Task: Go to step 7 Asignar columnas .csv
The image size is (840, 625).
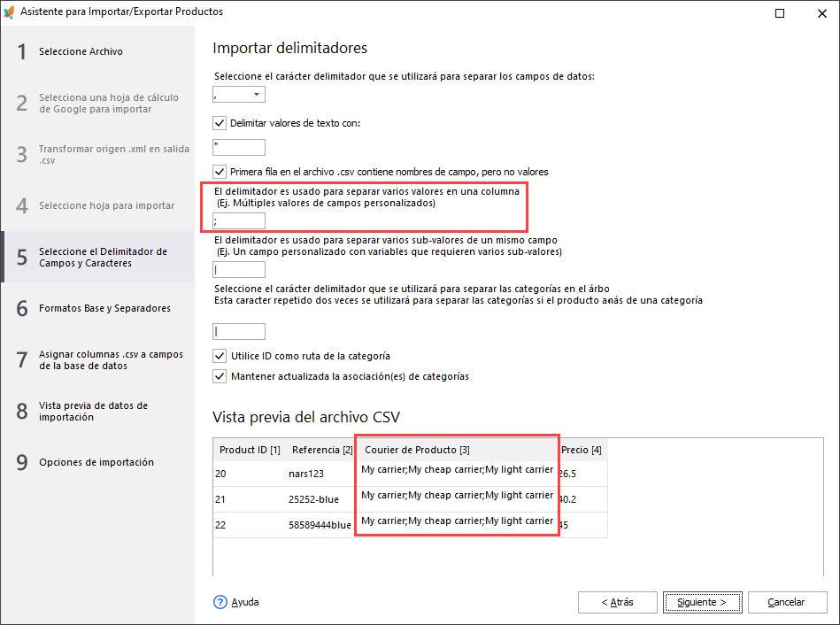Action: click(98, 359)
